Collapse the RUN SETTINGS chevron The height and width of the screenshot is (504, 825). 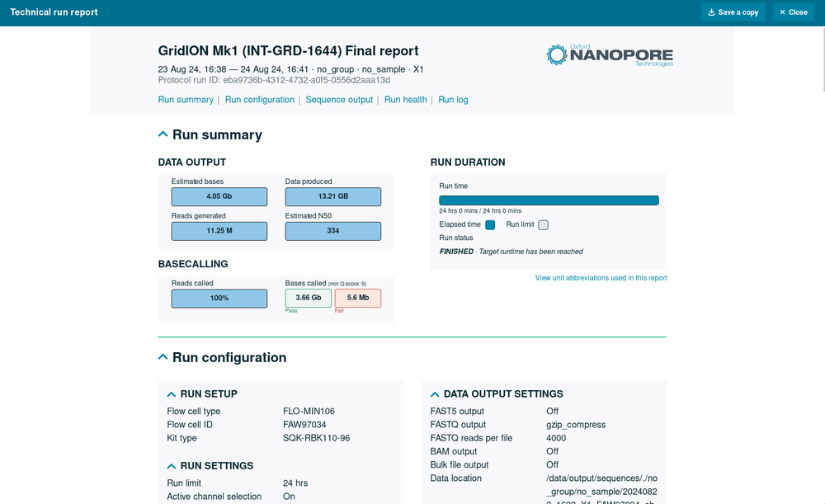click(x=171, y=466)
